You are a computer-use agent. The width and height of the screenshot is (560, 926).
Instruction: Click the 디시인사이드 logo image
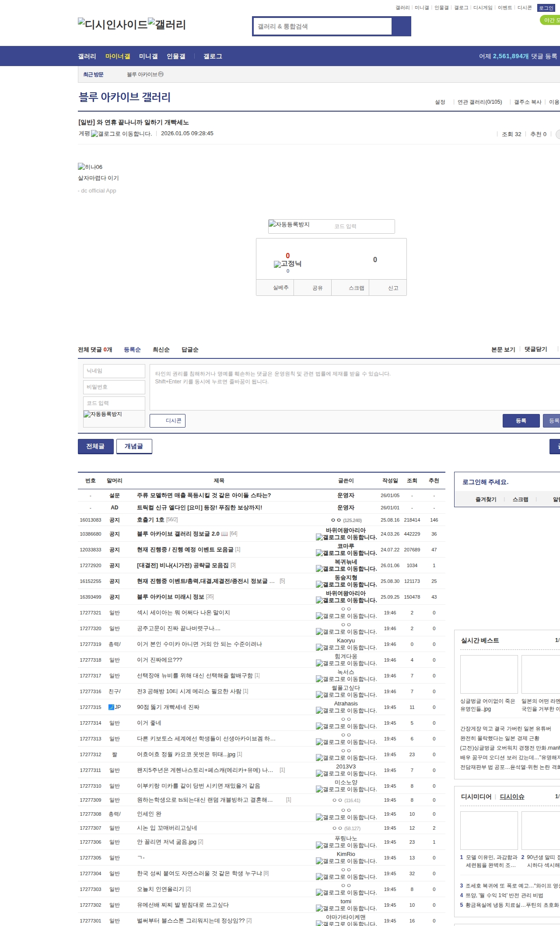coord(113,24)
